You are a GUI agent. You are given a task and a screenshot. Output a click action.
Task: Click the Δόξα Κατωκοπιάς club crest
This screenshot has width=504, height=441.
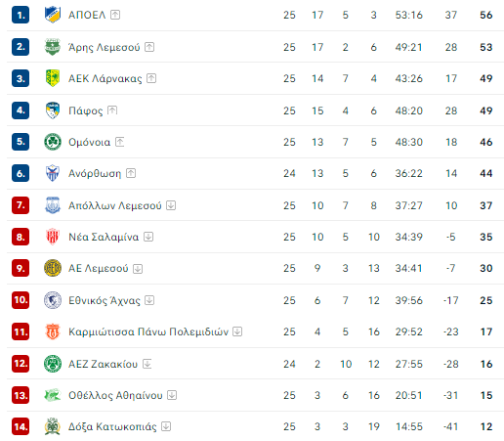[x=53, y=426]
